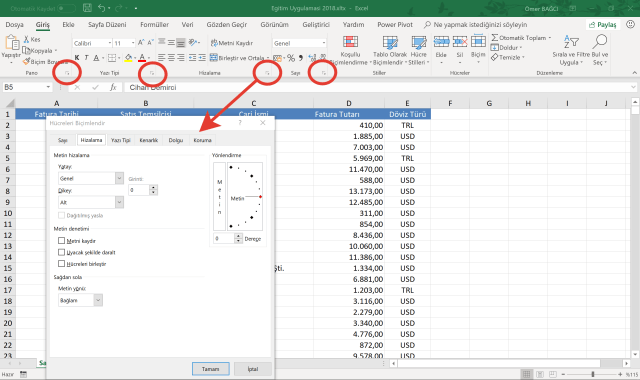Click Birleştir ve Ortala button
The height and width of the screenshot is (380, 640).
[x=240, y=58]
